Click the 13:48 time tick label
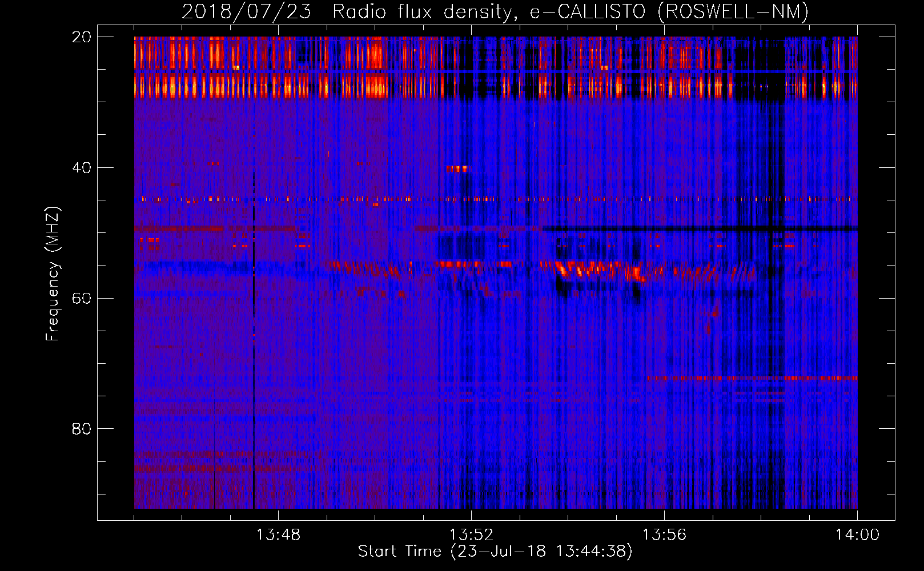The height and width of the screenshot is (571, 924). point(278,535)
